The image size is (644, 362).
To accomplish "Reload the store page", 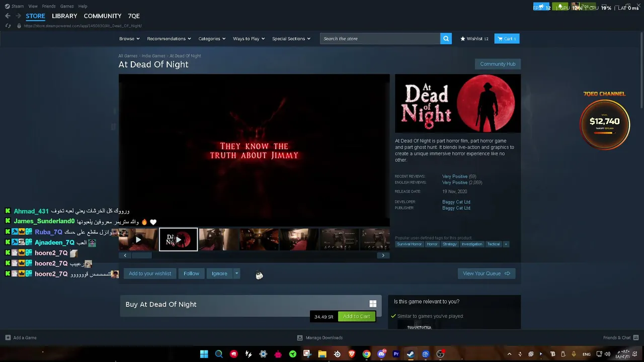I will [x=8, y=26].
